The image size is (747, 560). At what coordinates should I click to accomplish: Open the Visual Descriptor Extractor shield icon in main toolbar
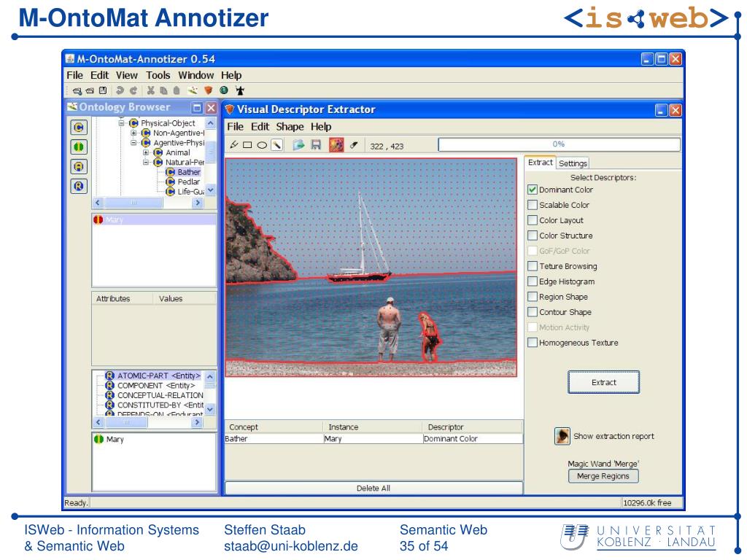coord(208,90)
